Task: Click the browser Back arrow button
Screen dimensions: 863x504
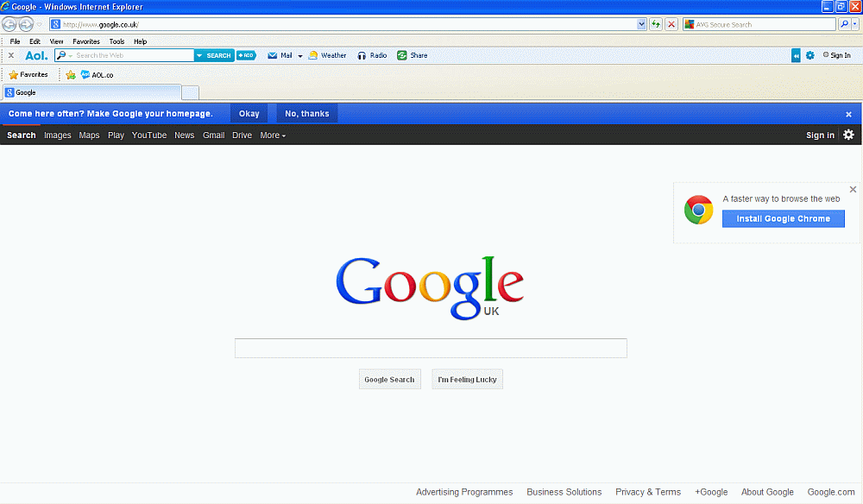Action: (x=9, y=24)
